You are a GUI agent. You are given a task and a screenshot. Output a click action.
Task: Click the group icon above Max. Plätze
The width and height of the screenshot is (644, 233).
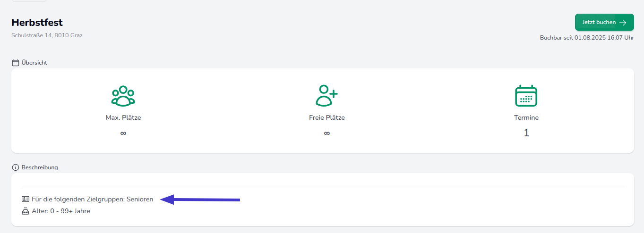(x=123, y=96)
